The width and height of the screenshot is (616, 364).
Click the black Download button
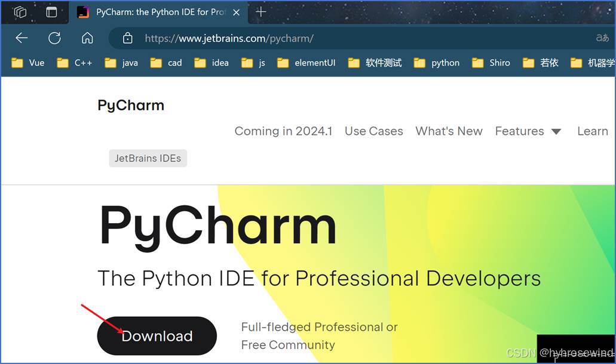coord(157,336)
